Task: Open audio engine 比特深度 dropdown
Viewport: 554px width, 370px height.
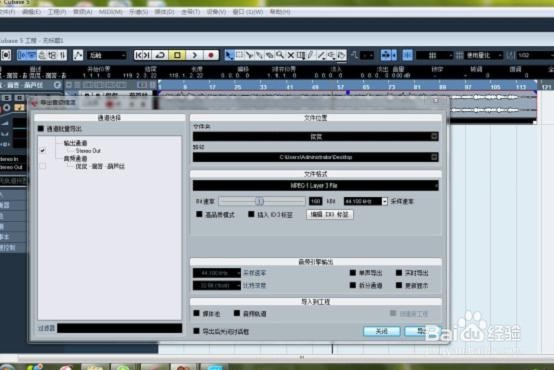Action: click(x=217, y=285)
